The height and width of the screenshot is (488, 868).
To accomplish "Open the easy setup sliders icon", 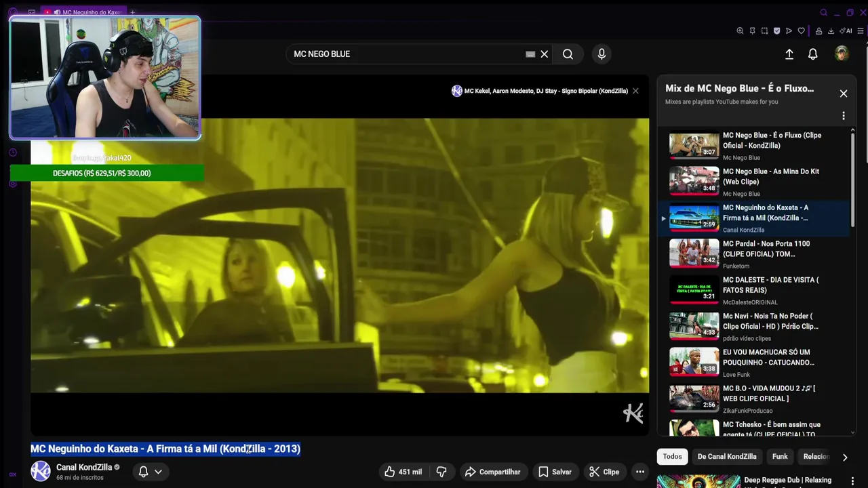I will click(x=861, y=30).
